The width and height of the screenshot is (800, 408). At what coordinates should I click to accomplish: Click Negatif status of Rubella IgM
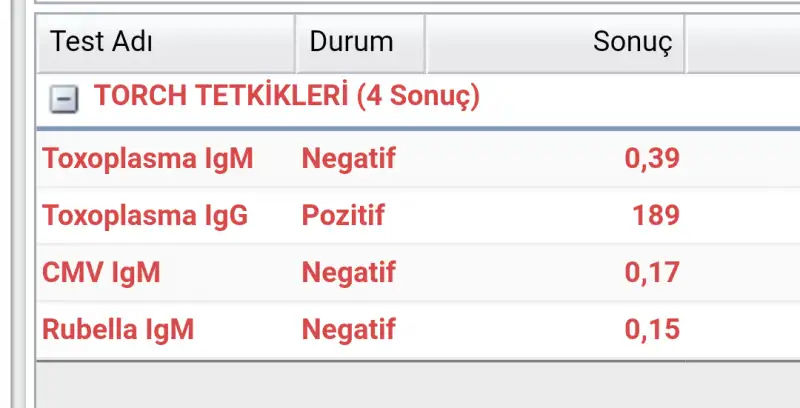349,329
